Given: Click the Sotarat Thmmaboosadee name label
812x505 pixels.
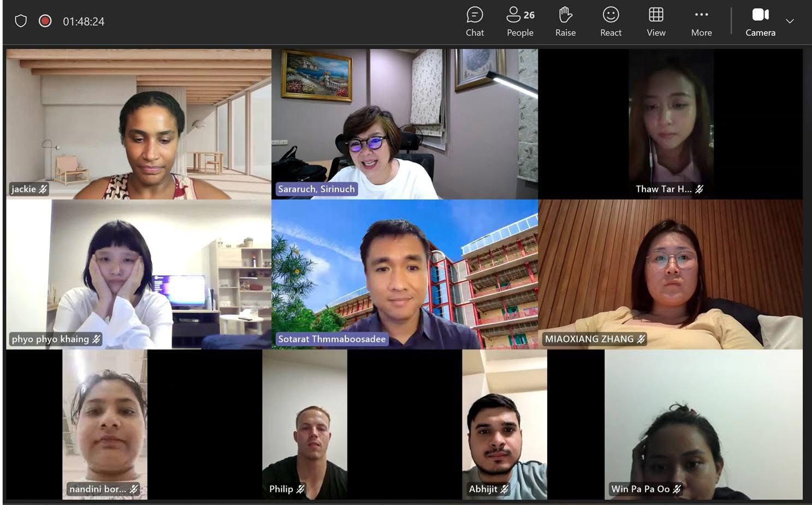Looking at the screenshot, I should point(331,339).
